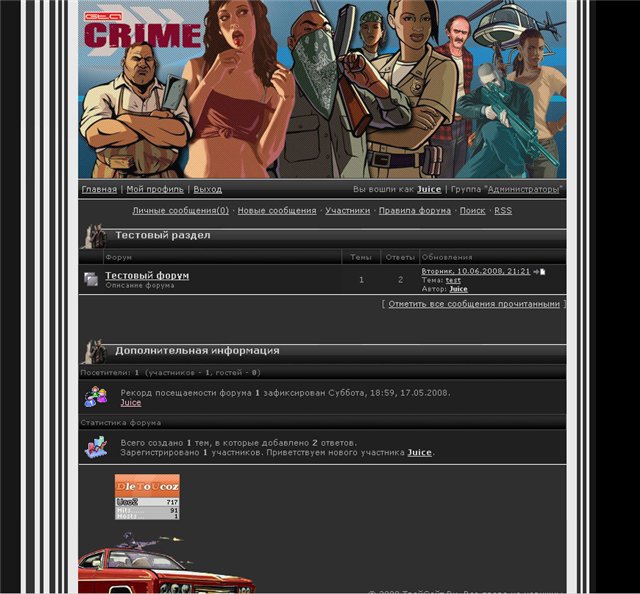Image resolution: width=640 pixels, height=594 pixels.
Task: Click the section icon beside Дополнительная информация
Action: coord(93,352)
